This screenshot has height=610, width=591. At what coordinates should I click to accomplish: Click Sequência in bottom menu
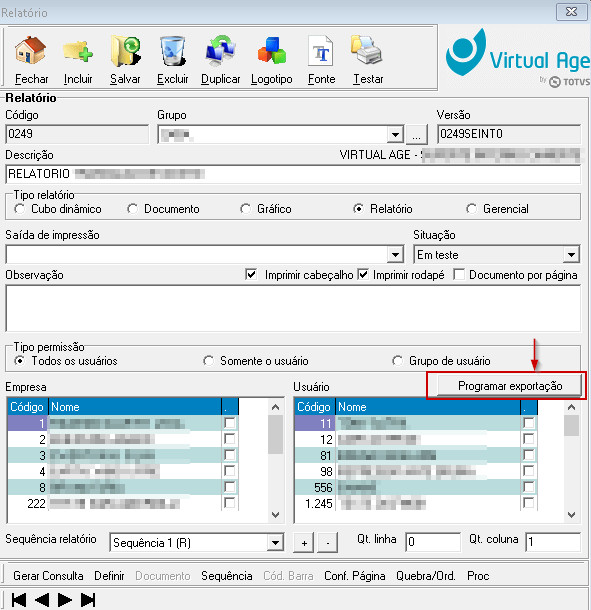[x=227, y=576]
